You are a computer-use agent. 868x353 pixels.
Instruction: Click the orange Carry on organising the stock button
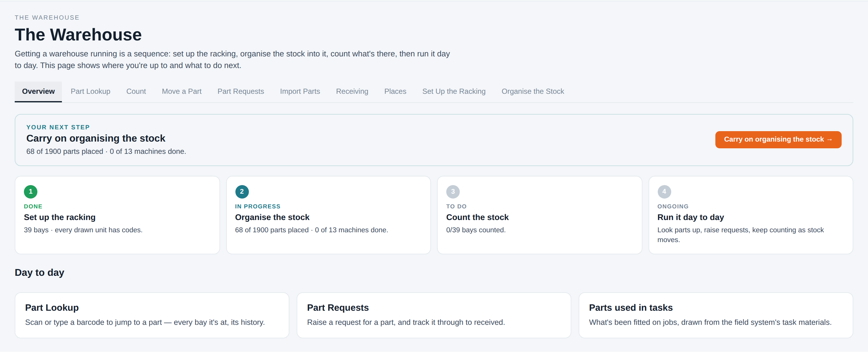[x=778, y=139]
